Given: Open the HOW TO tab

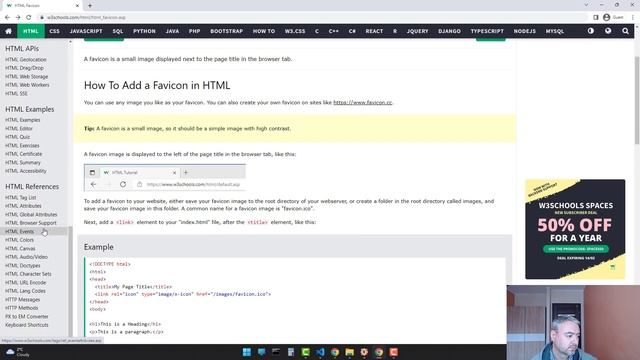Looking at the screenshot, I should click(x=264, y=31).
